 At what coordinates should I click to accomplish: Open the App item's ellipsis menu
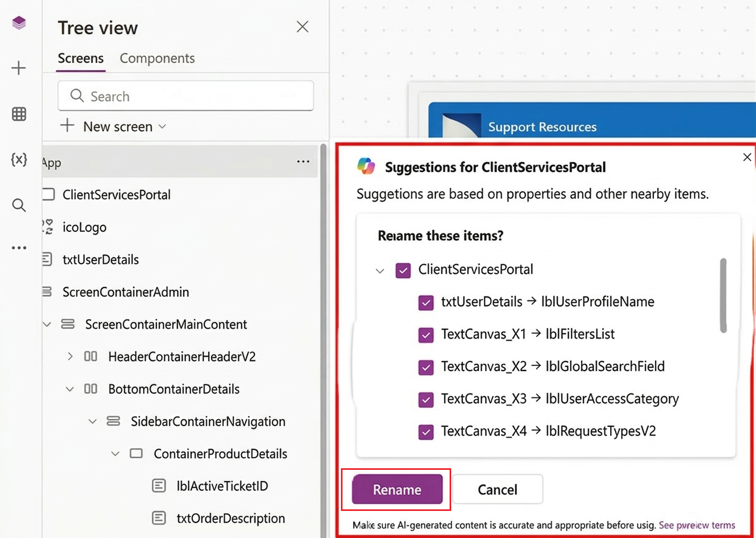303,162
